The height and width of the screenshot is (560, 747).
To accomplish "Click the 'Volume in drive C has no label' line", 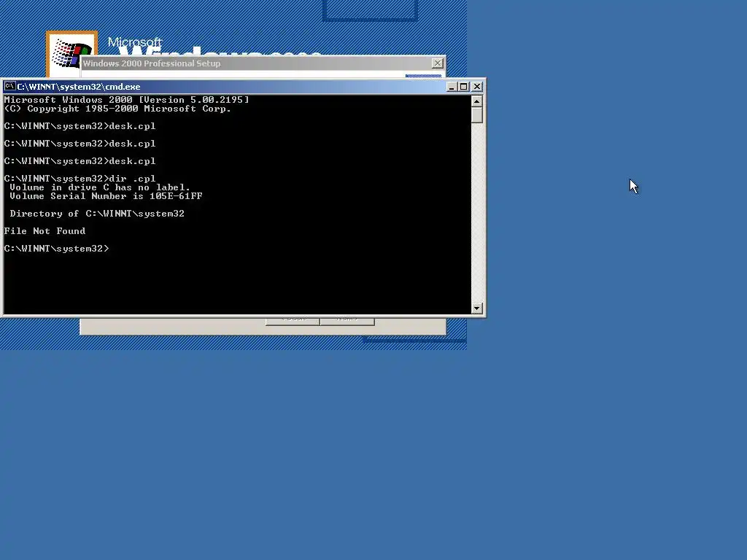I will pos(100,187).
